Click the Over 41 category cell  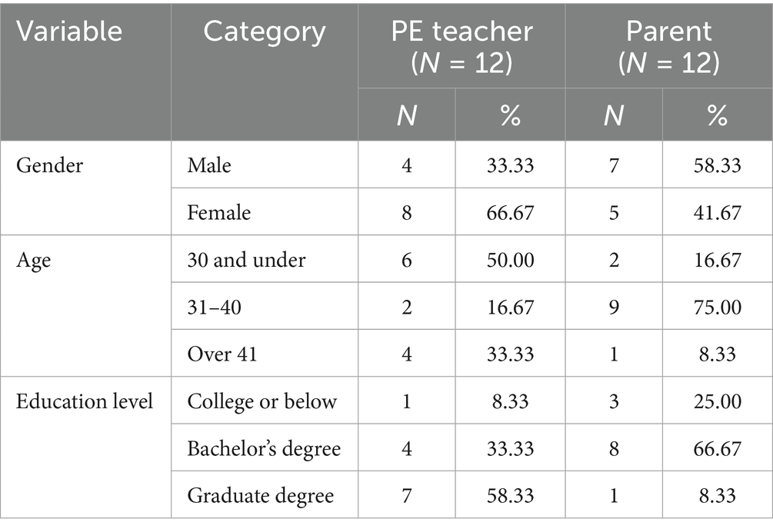pyautogui.click(x=223, y=354)
